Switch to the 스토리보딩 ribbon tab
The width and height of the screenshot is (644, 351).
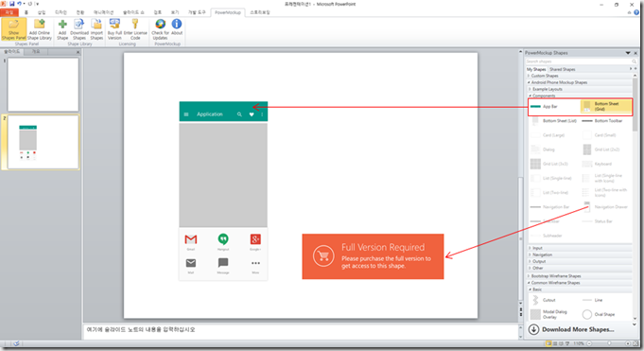coord(259,12)
